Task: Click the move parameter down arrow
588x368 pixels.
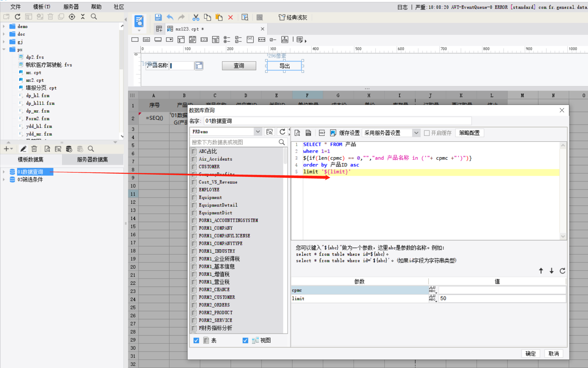Action: tap(552, 271)
